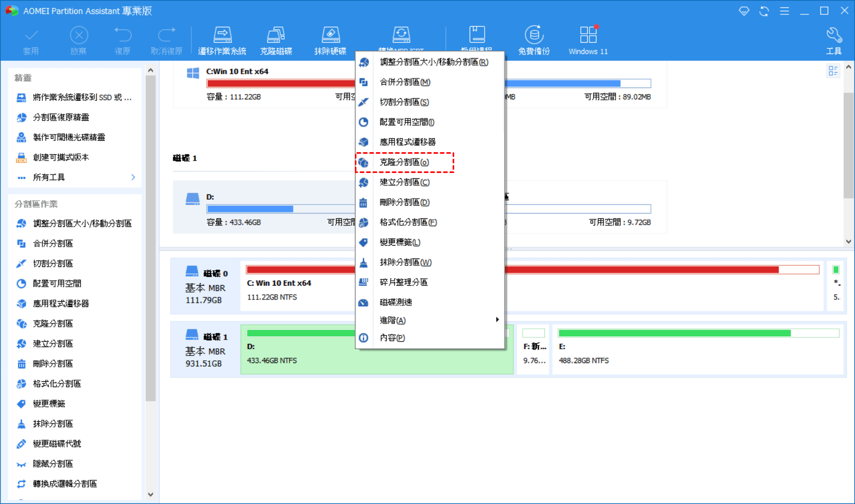
Task: Click the Windows 11 checker toolbar icon
Action: click(x=588, y=41)
